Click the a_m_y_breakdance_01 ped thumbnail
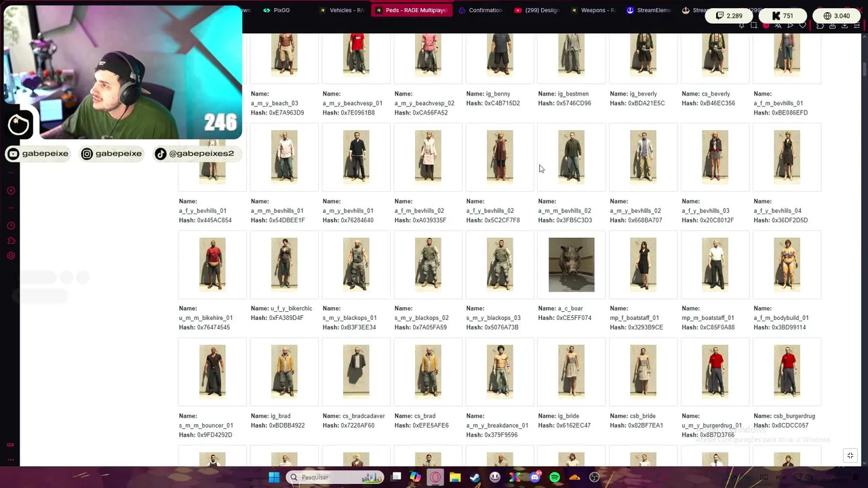The image size is (868, 488). [x=500, y=371]
